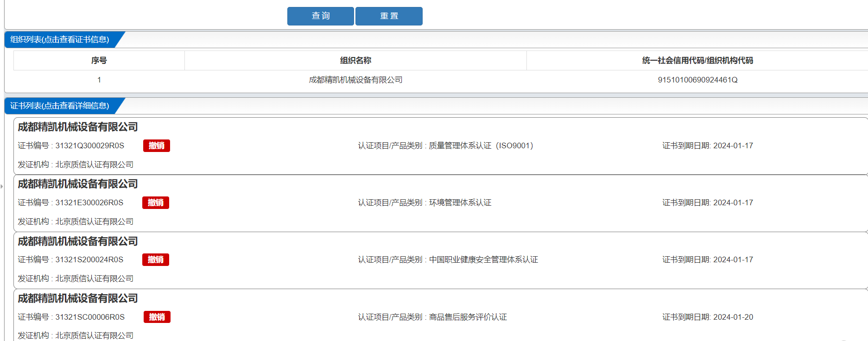
Task: Select the 序号 column header
Action: tap(99, 60)
